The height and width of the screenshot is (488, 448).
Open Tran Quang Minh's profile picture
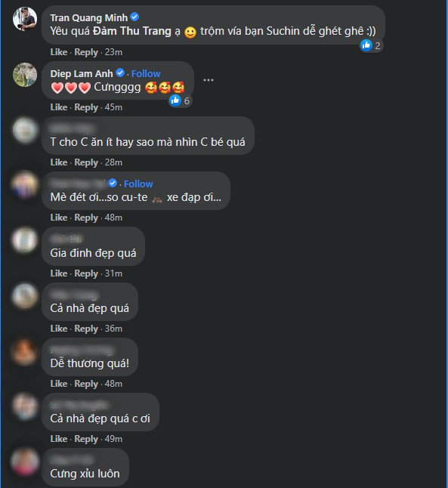coord(25,19)
